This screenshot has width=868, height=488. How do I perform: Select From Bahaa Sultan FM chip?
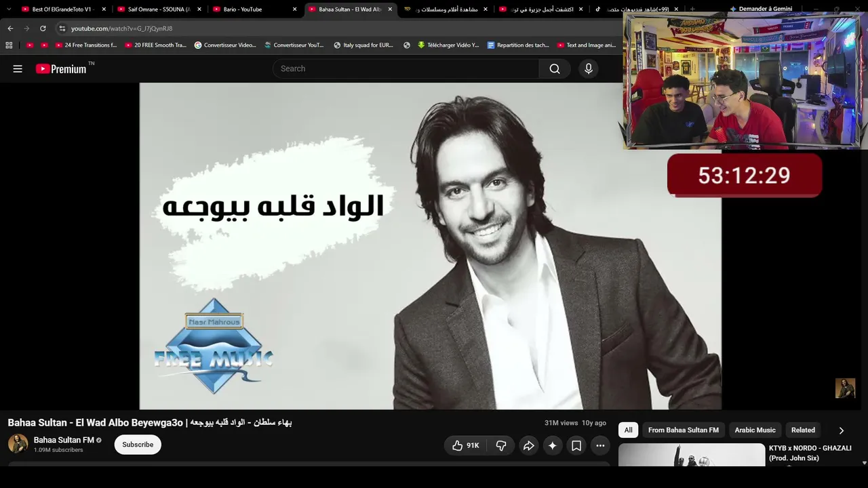684,430
